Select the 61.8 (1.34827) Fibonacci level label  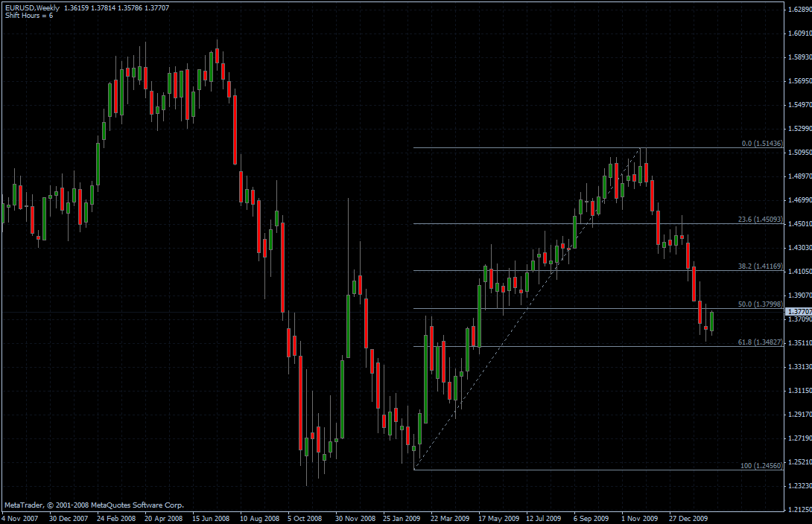tap(760, 342)
